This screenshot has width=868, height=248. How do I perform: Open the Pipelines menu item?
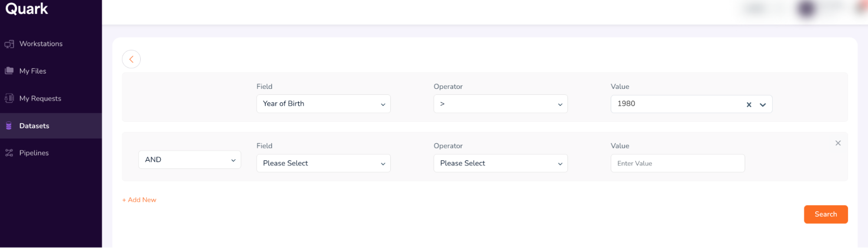pyautogui.click(x=34, y=153)
